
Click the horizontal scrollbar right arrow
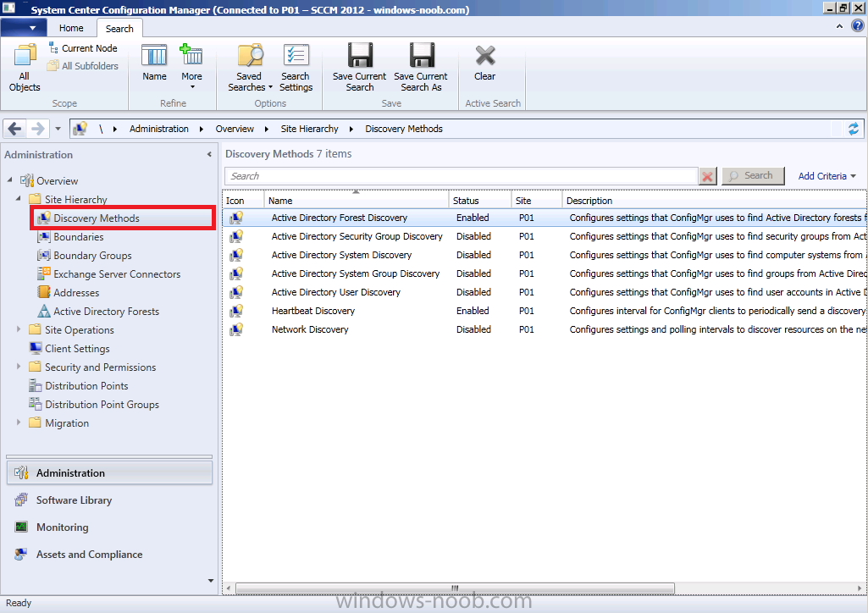pos(860,588)
